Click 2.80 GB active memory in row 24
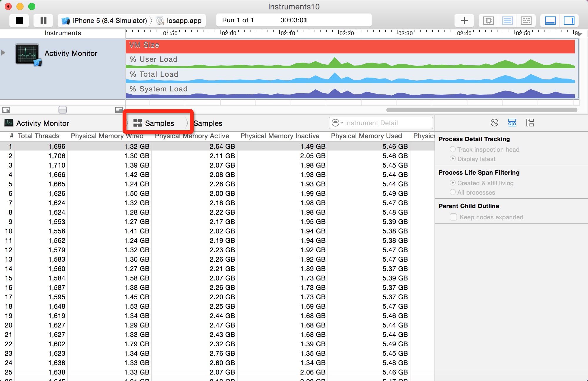 click(222, 363)
